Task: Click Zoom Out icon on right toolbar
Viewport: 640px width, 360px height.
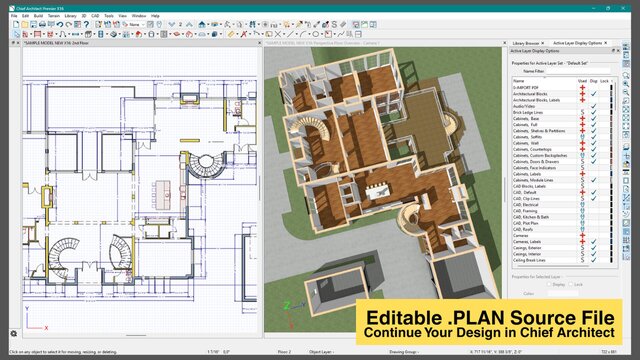Action: pos(626,92)
